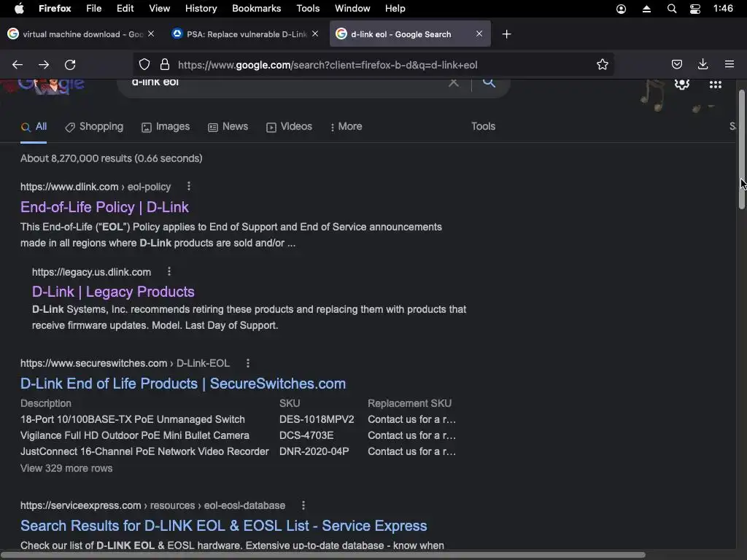Viewport: 747px width, 560px height.
Task: Open the Downloads panel
Action: point(703,64)
